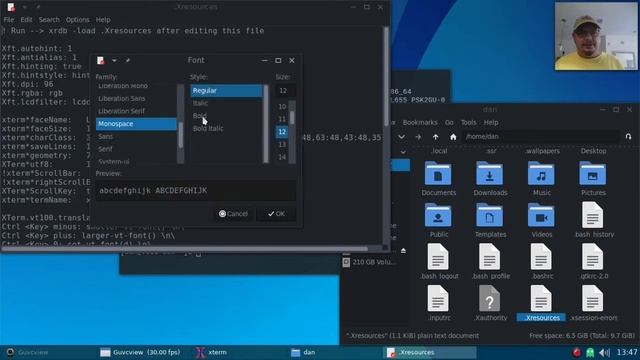Click the Font dialog pin icon
The width and height of the screenshot is (640, 360).
pyautogui.click(x=128, y=60)
